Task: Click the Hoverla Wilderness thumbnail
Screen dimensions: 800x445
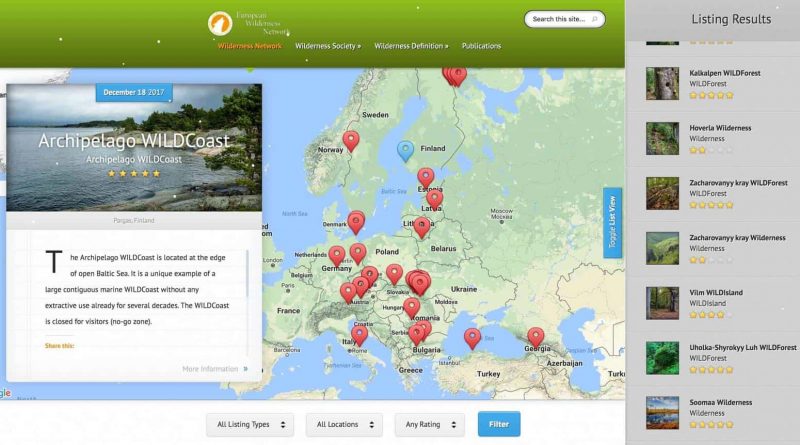Action: point(662,138)
